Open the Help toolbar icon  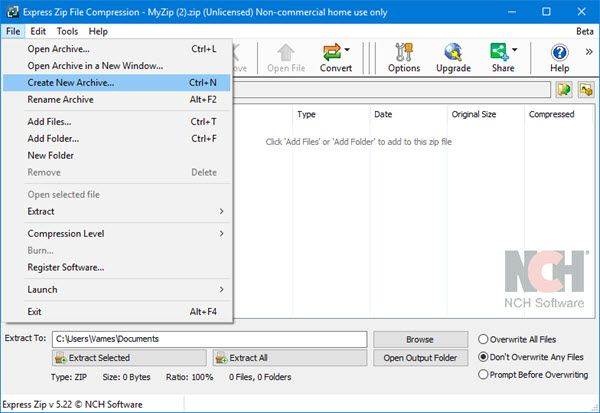coord(559,58)
